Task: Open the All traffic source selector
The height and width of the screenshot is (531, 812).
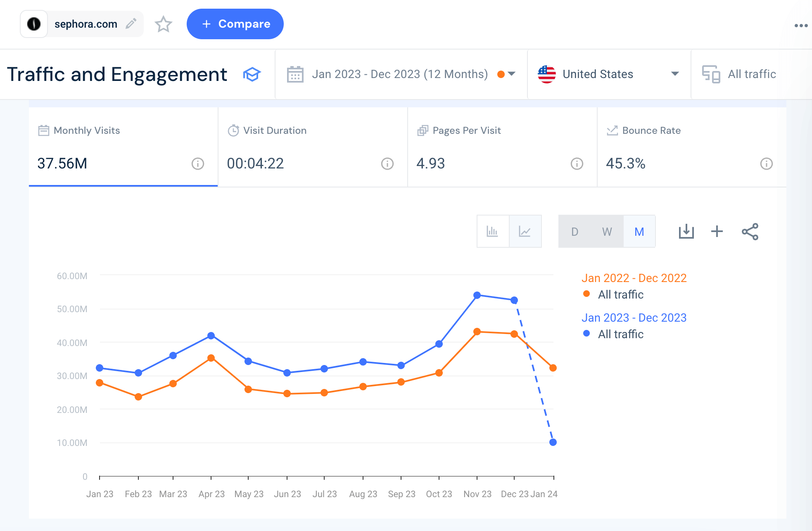Action: click(752, 74)
